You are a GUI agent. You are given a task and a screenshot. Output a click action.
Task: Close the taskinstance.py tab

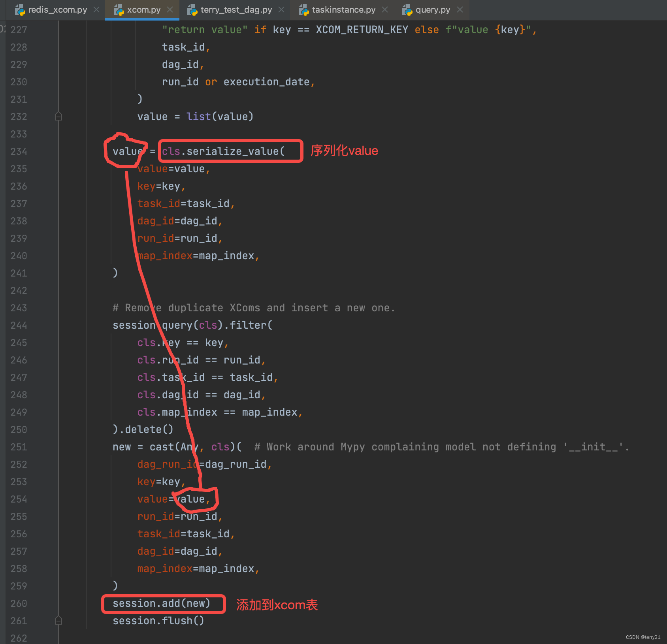coord(384,9)
